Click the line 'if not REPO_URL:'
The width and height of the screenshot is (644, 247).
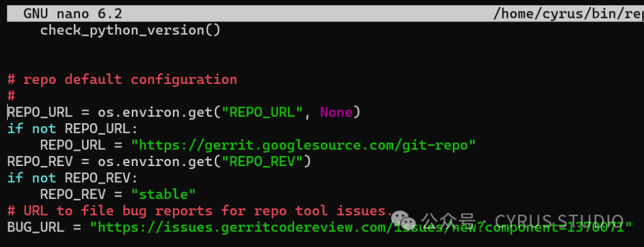[73, 129]
